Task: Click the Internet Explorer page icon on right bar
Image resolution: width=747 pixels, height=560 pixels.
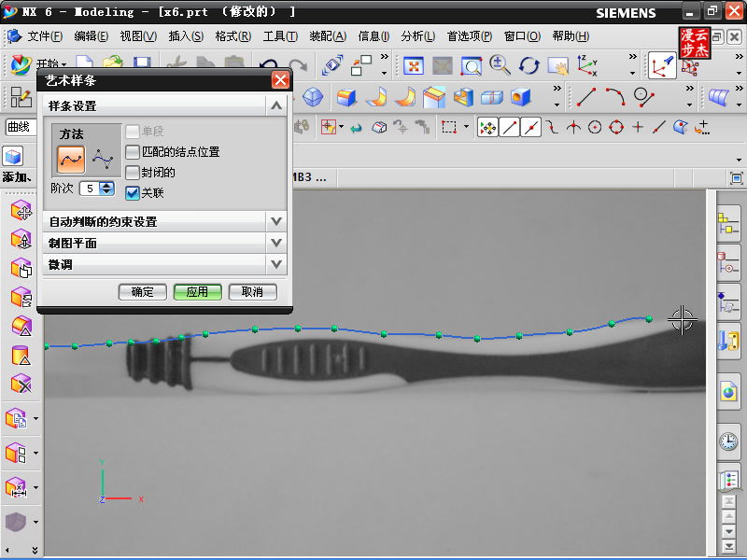Action: click(x=728, y=391)
